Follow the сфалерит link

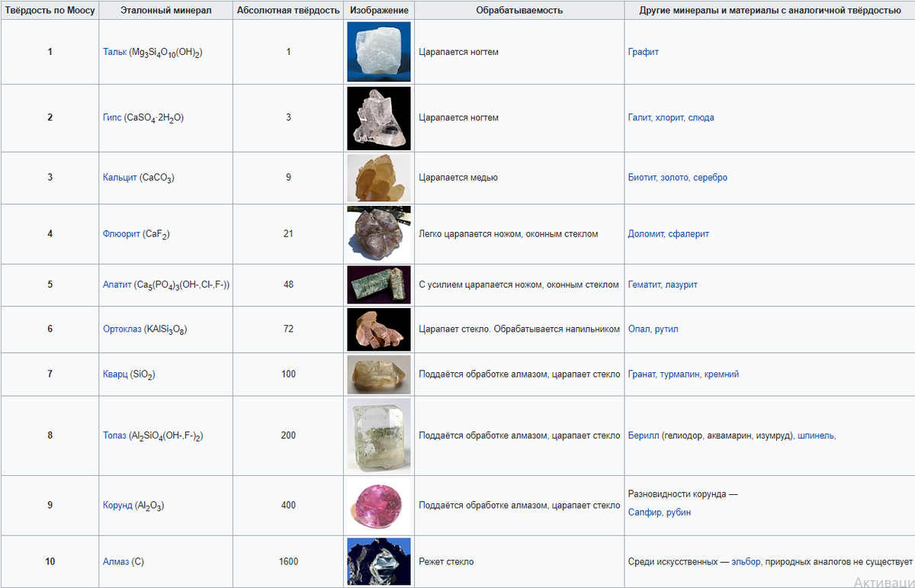[x=689, y=233]
